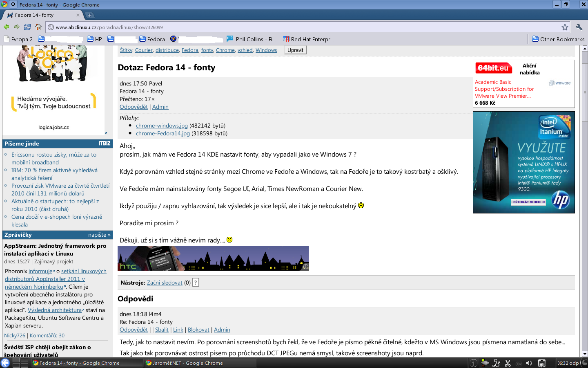Click PŘEHRÁT VIDEO in the HP ad
This screenshot has height=368, width=588.
529,202
